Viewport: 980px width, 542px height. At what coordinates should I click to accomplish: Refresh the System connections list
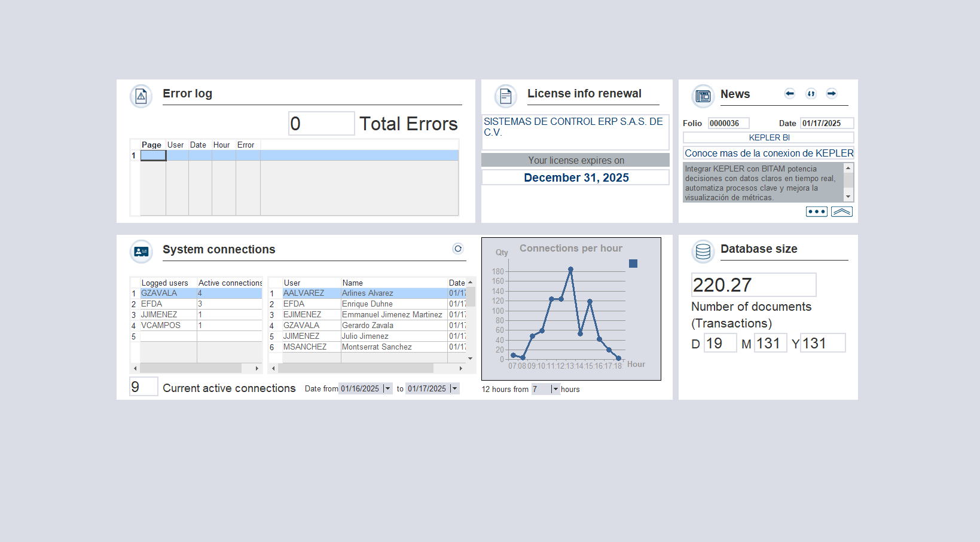[x=457, y=249]
